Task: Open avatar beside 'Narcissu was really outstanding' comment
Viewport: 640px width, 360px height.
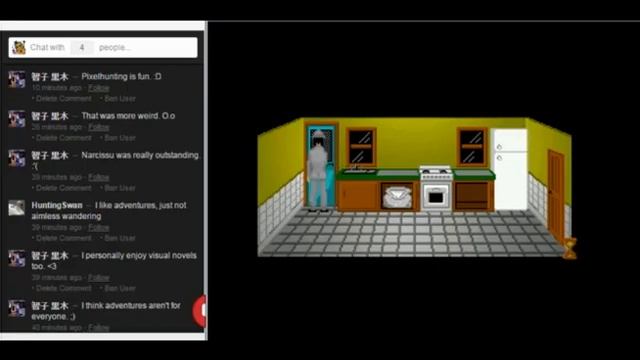Action: click(17, 158)
